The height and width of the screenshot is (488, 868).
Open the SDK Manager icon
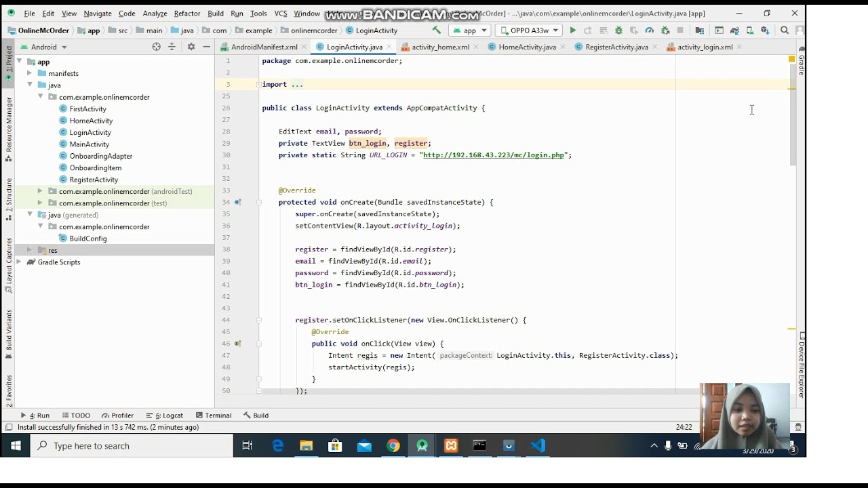(765, 30)
